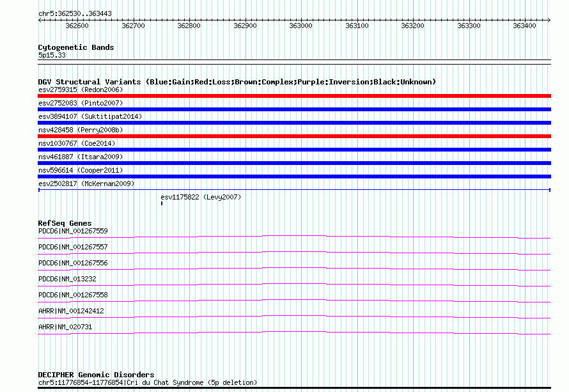Screen dimensions: 569x392
Task: Click ruler tick 363400
Action: click(524, 26)
